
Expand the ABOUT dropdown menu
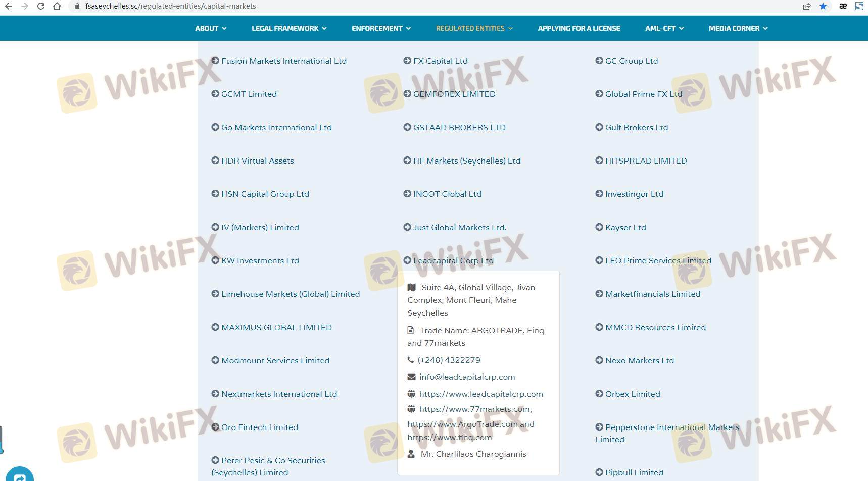tap(211, 28)
